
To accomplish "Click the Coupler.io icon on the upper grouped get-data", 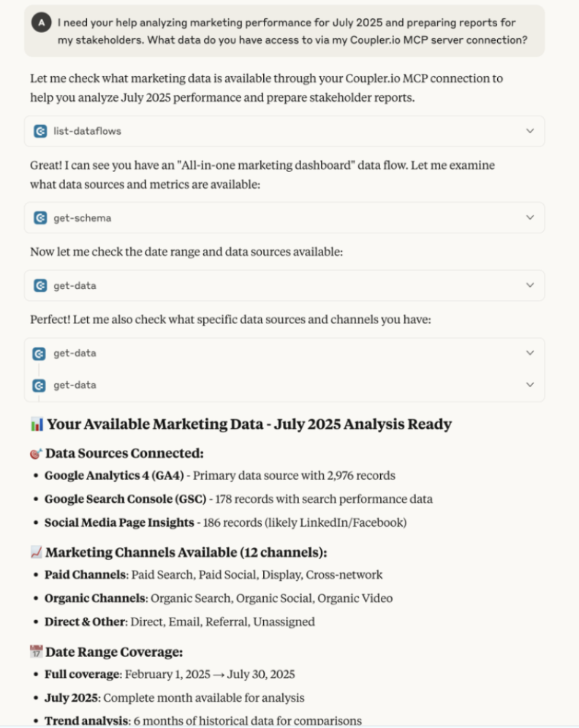I will click(x=39, y=353).
